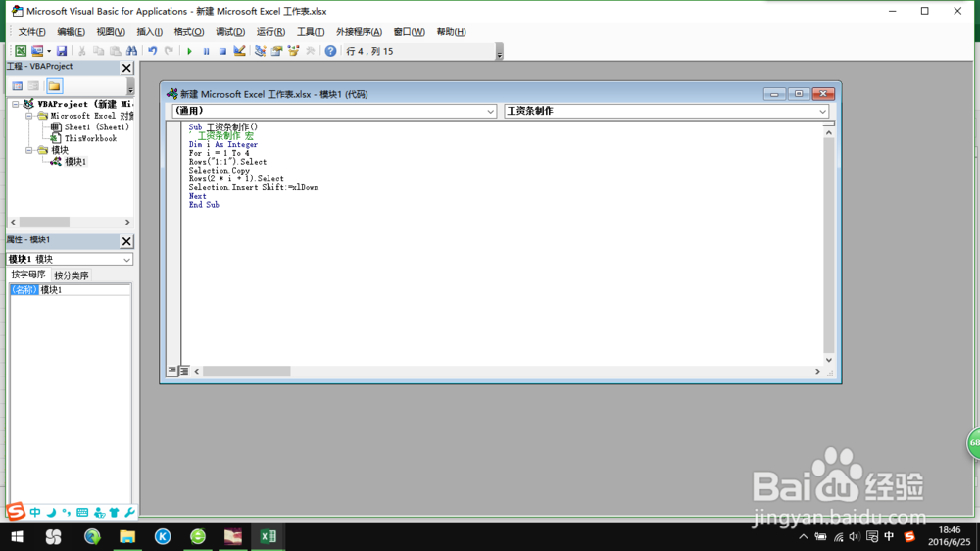Open File Explorer from taskbar
Image resolution: width=980 pixels, height=551 pixels.
127,536
